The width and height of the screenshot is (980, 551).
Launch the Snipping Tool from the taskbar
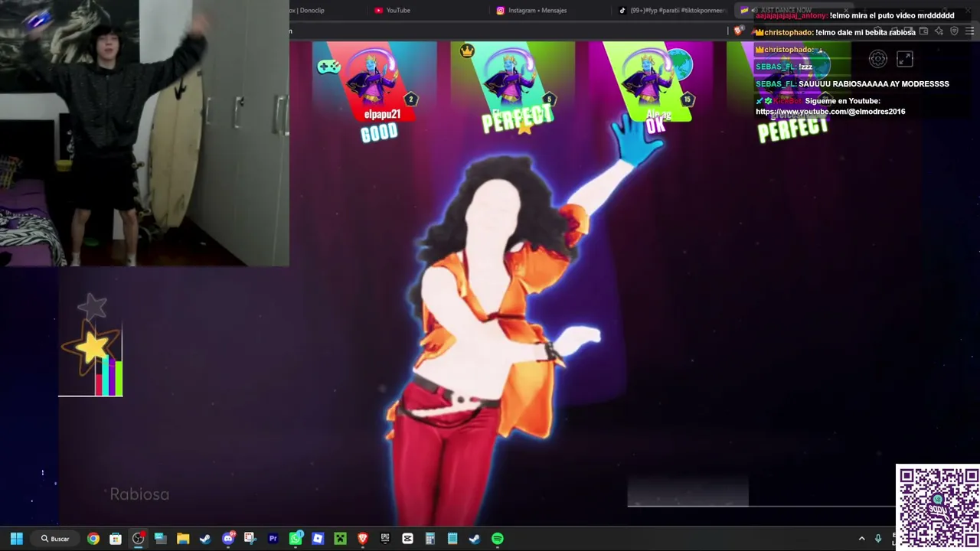(250, 539)
